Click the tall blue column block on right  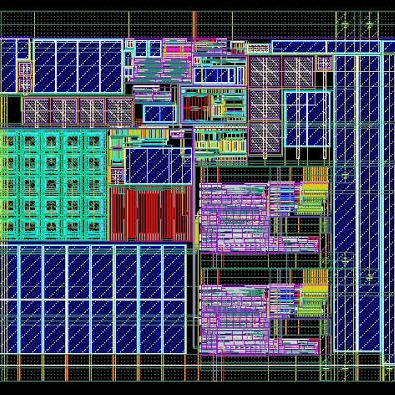coord(358,203)
